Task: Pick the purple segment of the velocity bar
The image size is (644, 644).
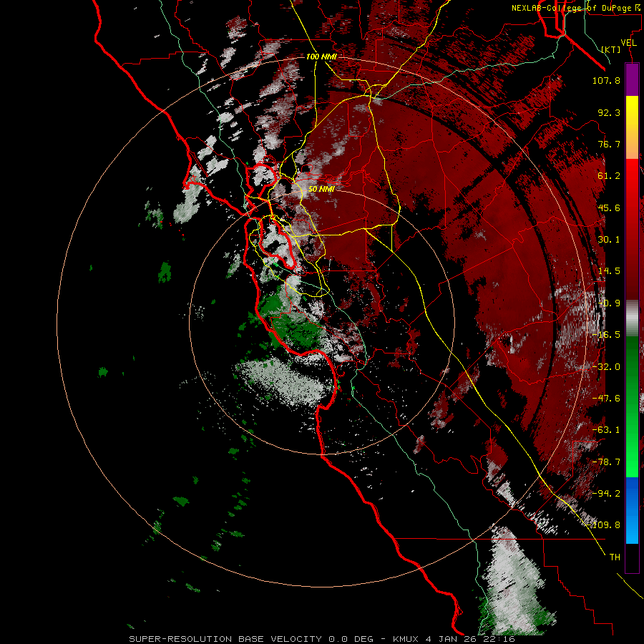Action: point(632,80)
